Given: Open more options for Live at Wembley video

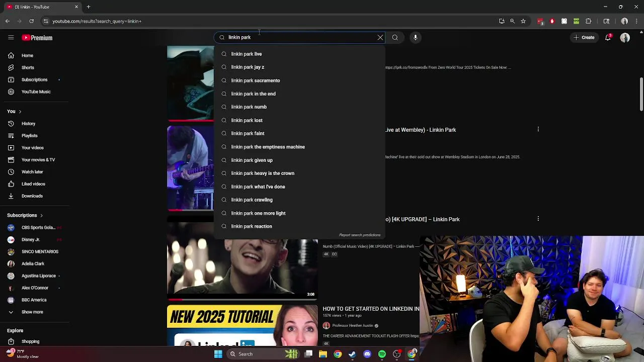Looking at the screenshot, I should pos(538,129).
